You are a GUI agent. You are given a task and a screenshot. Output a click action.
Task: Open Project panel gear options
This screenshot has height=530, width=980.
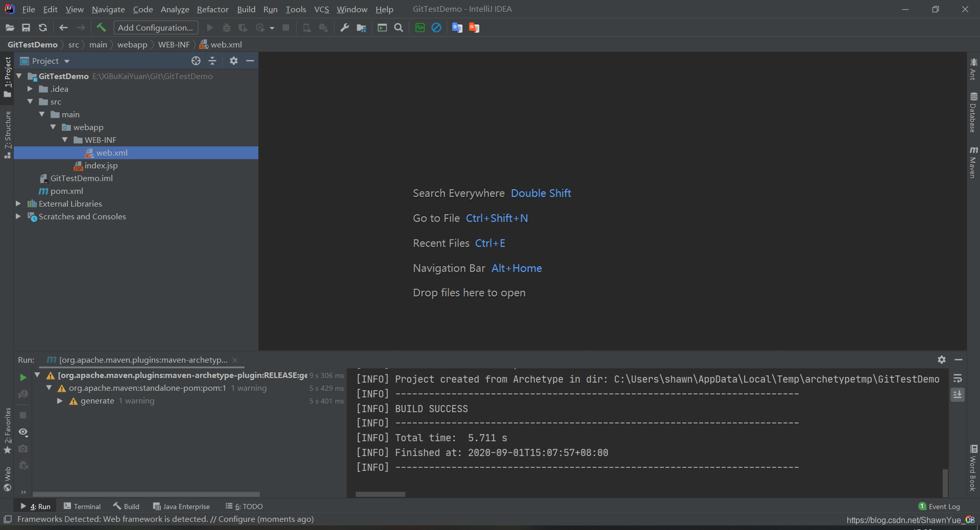(234, 61)
